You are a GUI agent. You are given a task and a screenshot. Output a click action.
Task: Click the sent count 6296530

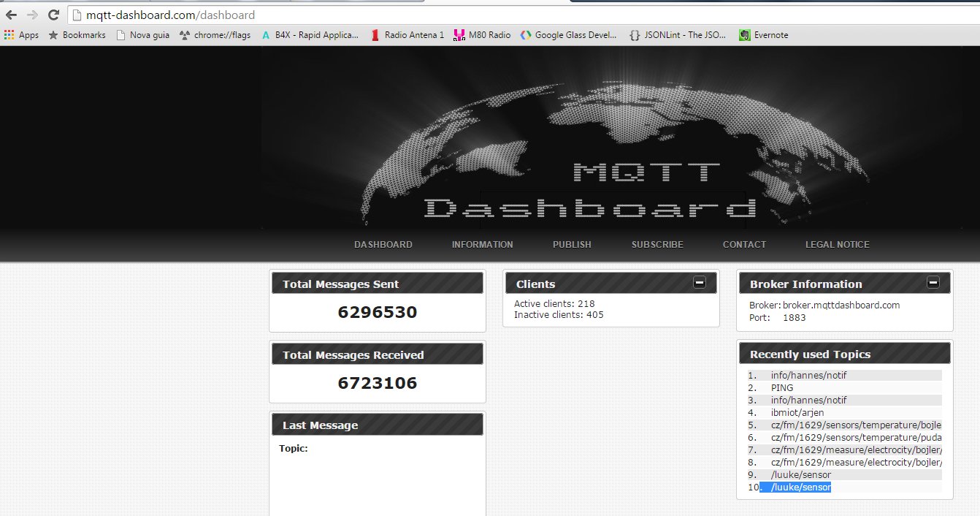click(x=378, y=313)
